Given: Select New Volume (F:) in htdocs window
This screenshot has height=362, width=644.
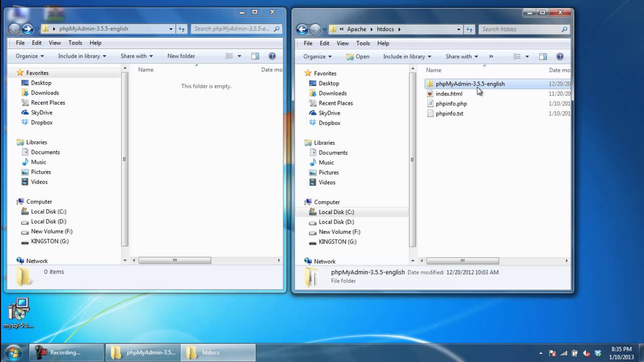Looking at the screenshot, I should point(339,232).
